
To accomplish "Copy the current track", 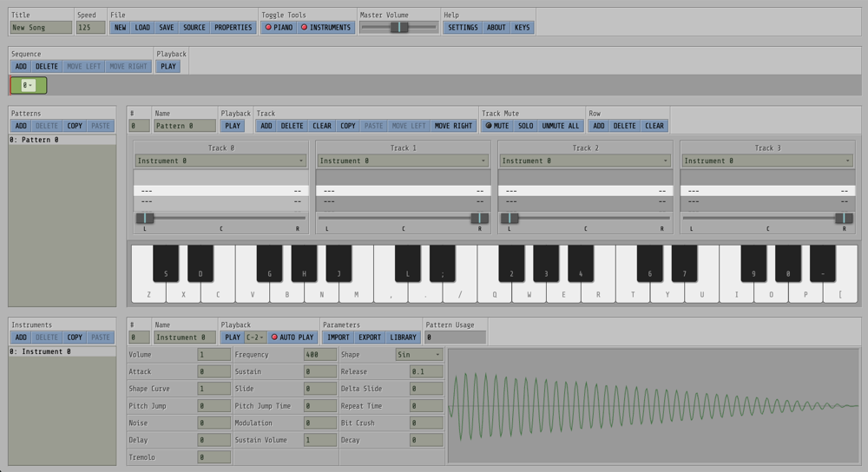I will pyautogui.click(x=348, y=126).
